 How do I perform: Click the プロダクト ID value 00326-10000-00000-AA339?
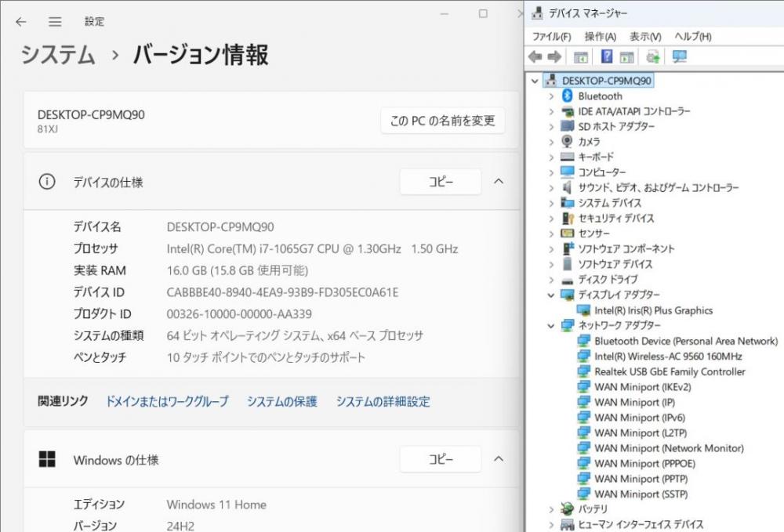click(x=239, y=313)
